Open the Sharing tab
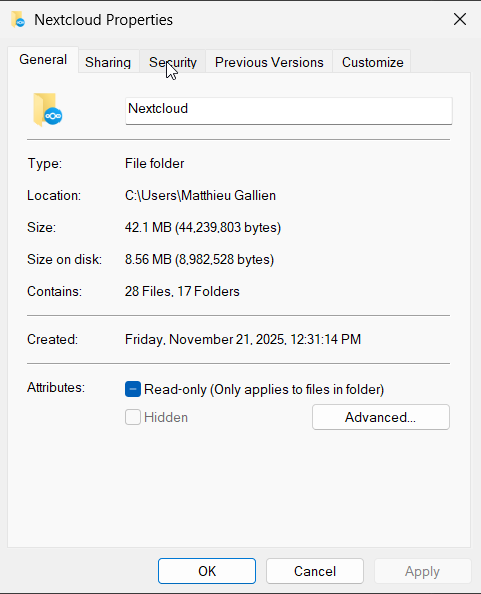 [108, 62]
